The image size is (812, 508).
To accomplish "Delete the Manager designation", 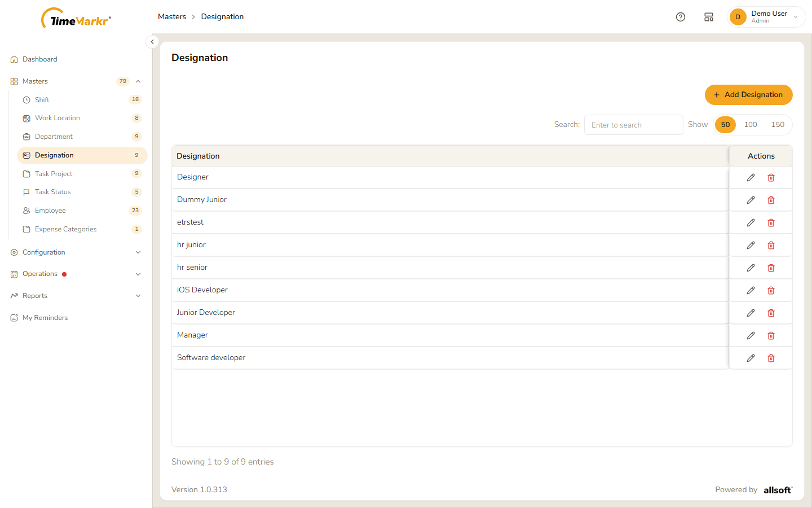I will [771, 336].
